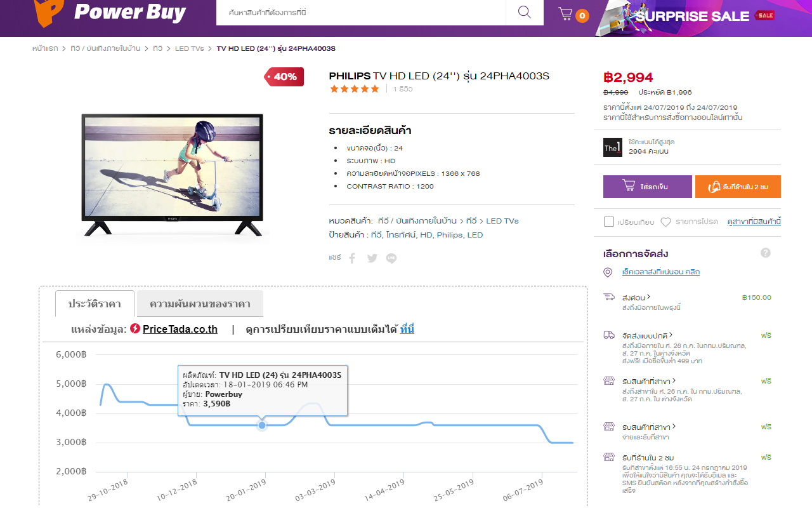
Task: Click the delivery help question icon
Action: [x=766, y=253]
